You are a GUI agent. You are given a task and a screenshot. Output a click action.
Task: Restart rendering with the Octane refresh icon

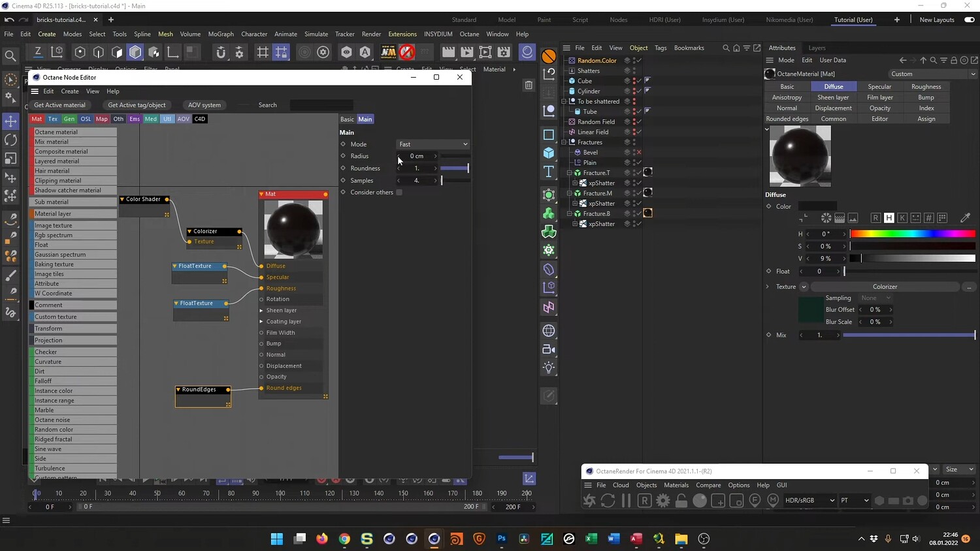coord(608,501)
